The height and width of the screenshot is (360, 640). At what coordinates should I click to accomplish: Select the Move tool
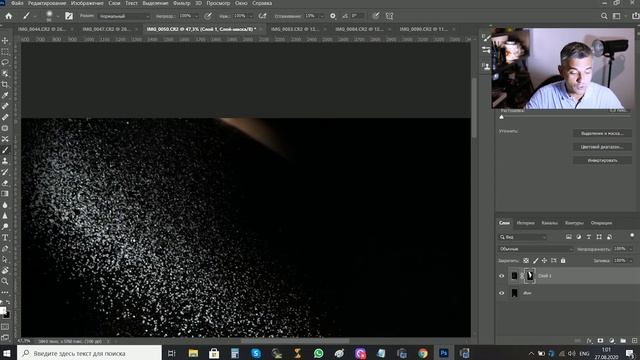tap(5, 40)
